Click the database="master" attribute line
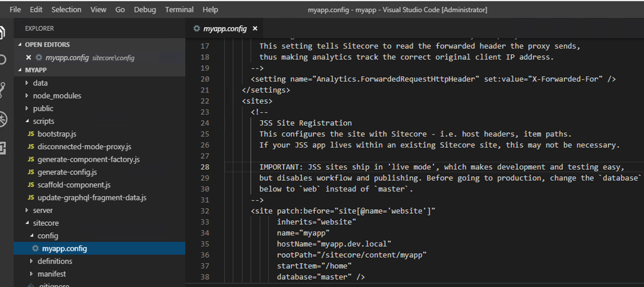The height and width of the screenshot is (287, 644). point(321,277)
